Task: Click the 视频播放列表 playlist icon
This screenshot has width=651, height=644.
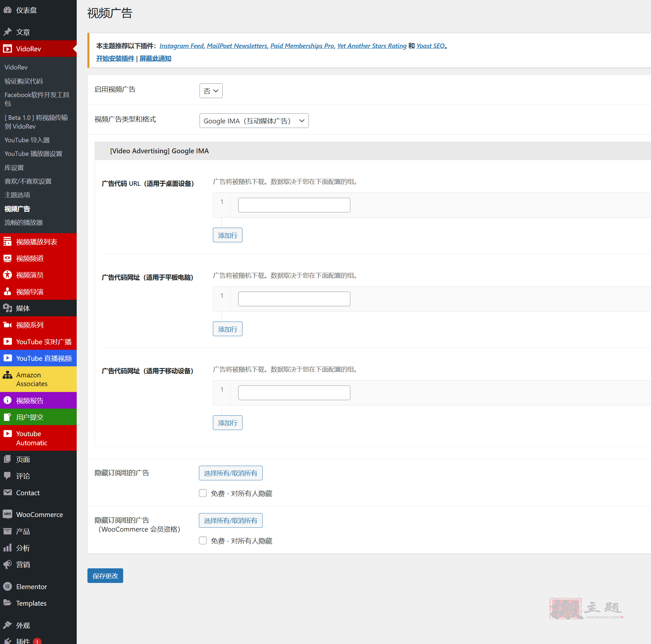Action: click(x=7, y=242)
